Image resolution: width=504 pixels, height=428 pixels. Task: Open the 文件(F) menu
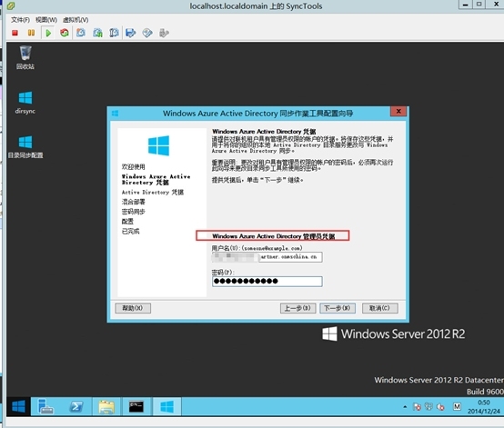point(20,20)
